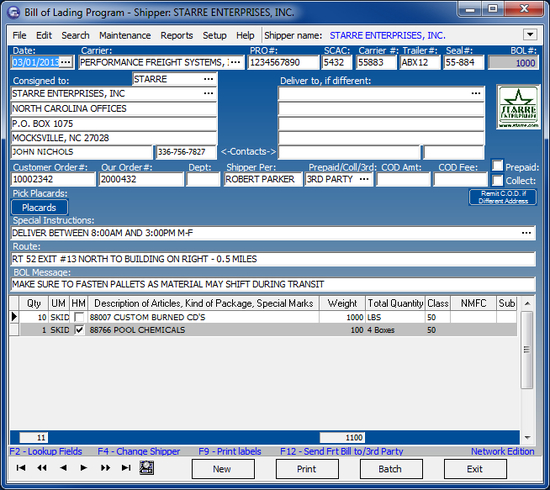Image resolution: width=550 pixels, height=490 pixels.
Task: Click the application icon in the title bar
Action: [14, 12]
